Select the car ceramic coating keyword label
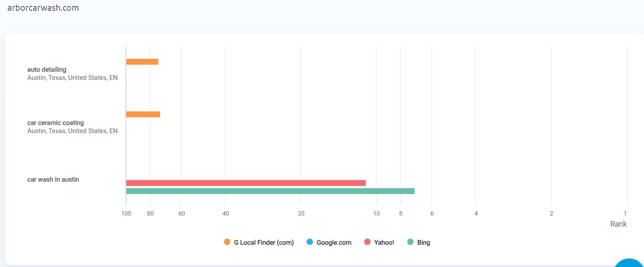This screenshot has width=644, height=267. click(x=55, y=123)
